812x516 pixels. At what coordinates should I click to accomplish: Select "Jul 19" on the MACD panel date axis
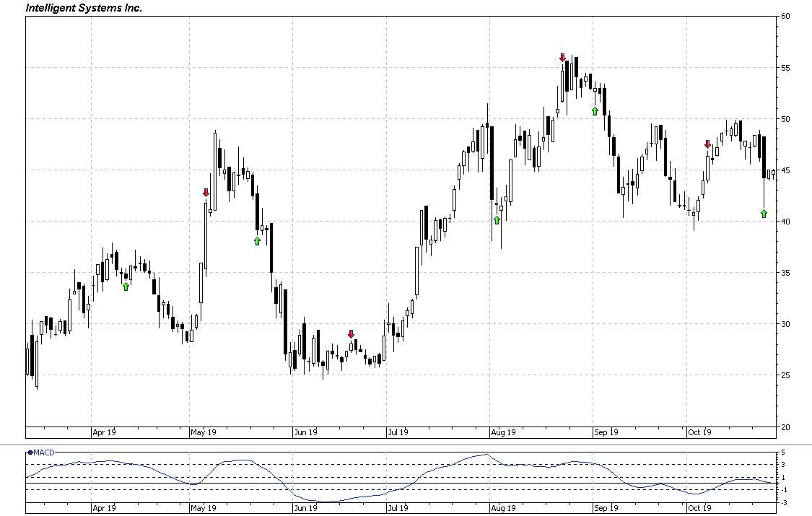[x=398, y=508]
